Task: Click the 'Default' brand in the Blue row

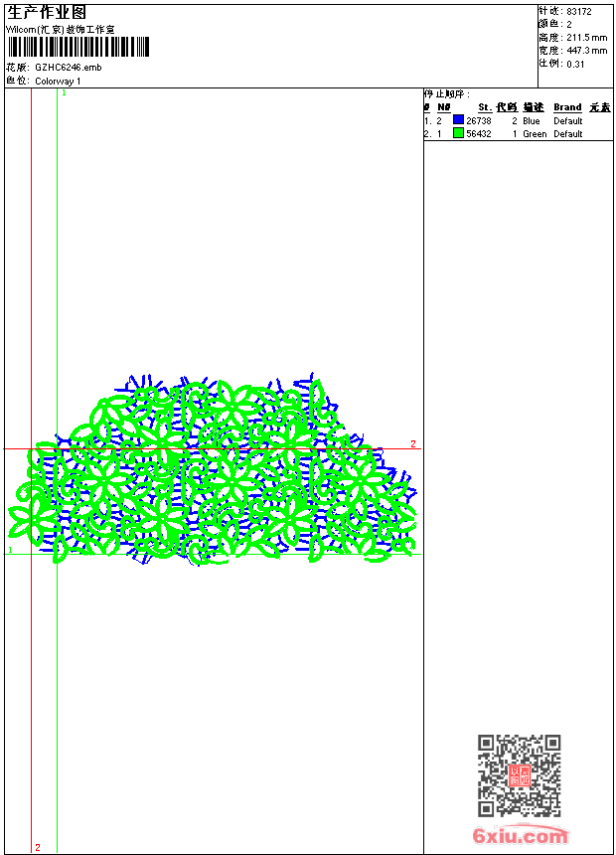Action: pyautogui.click(x=568, y=121)
